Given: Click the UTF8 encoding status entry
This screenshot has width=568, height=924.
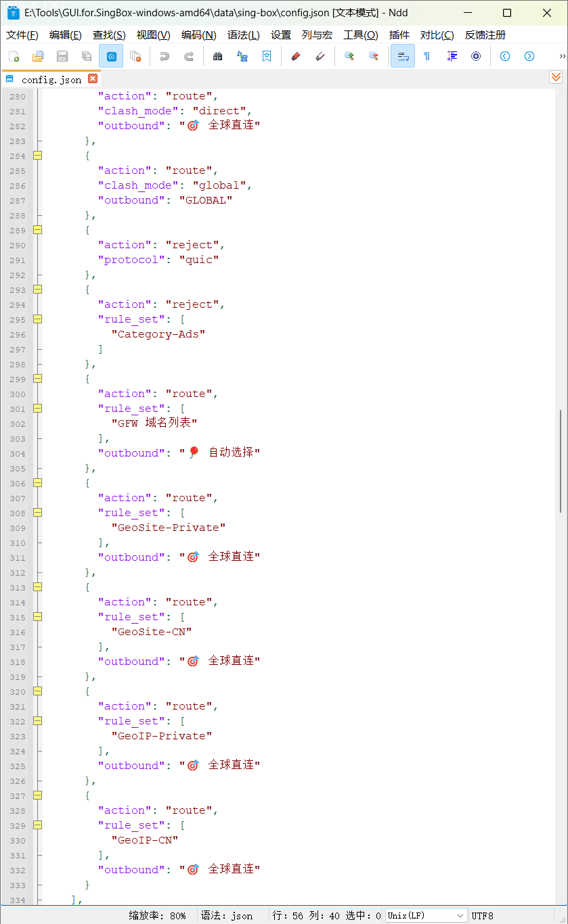Looking at the screenshot, I should tap(483, 915).
